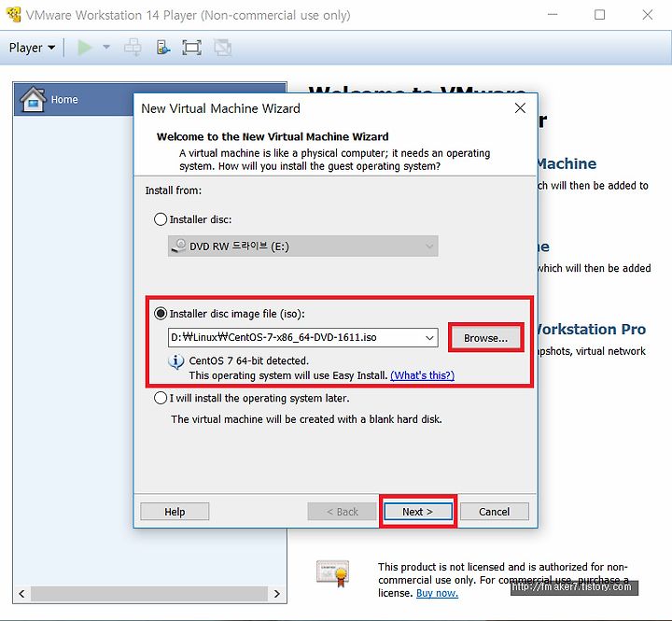Screen dimensions: 672x621
Task: Open the Player menu
Action: (x=32, y=48)
